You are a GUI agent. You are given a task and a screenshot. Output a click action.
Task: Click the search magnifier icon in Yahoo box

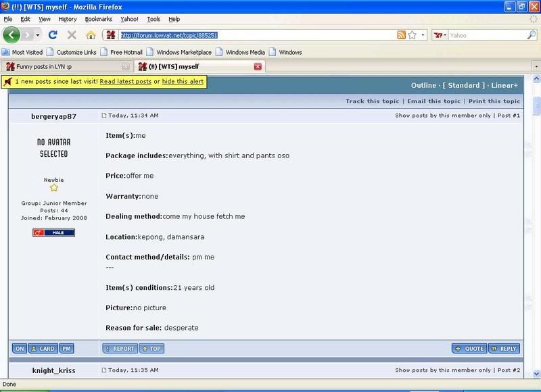point(531,34)
